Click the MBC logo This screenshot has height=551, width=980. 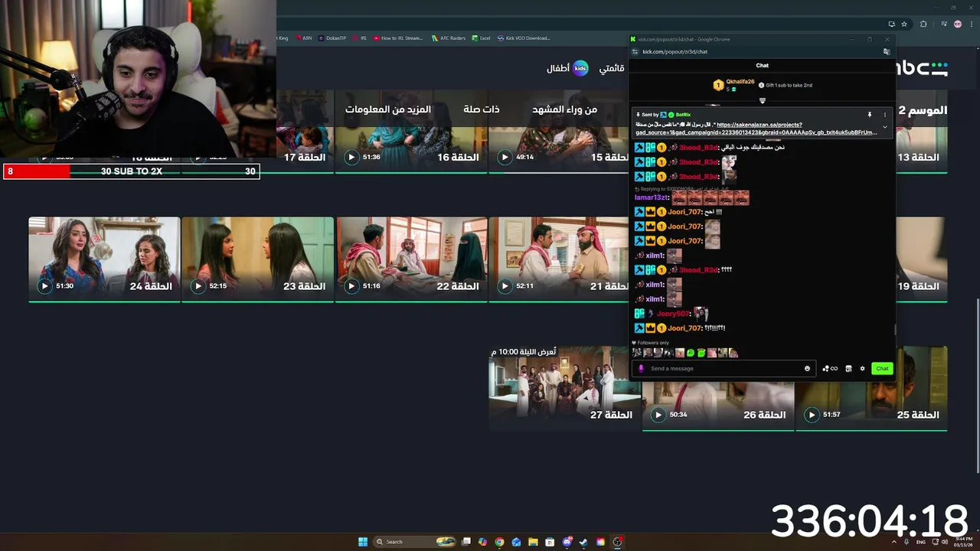click(x=922, y=68)
